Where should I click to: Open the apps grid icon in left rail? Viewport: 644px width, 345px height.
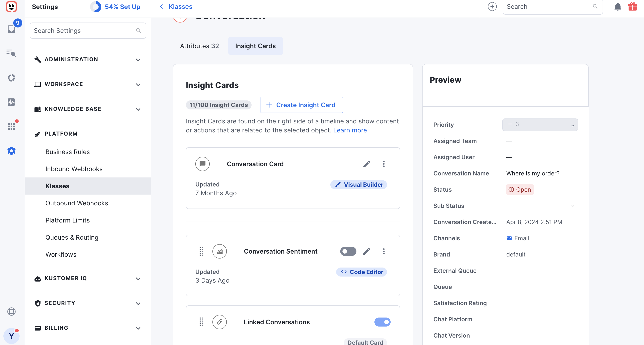[x=11, y=126]
